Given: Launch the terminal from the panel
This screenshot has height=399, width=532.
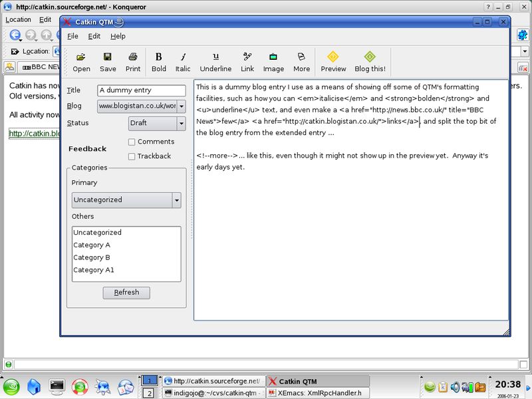Looking at the screenshot, I should point(57,386).
